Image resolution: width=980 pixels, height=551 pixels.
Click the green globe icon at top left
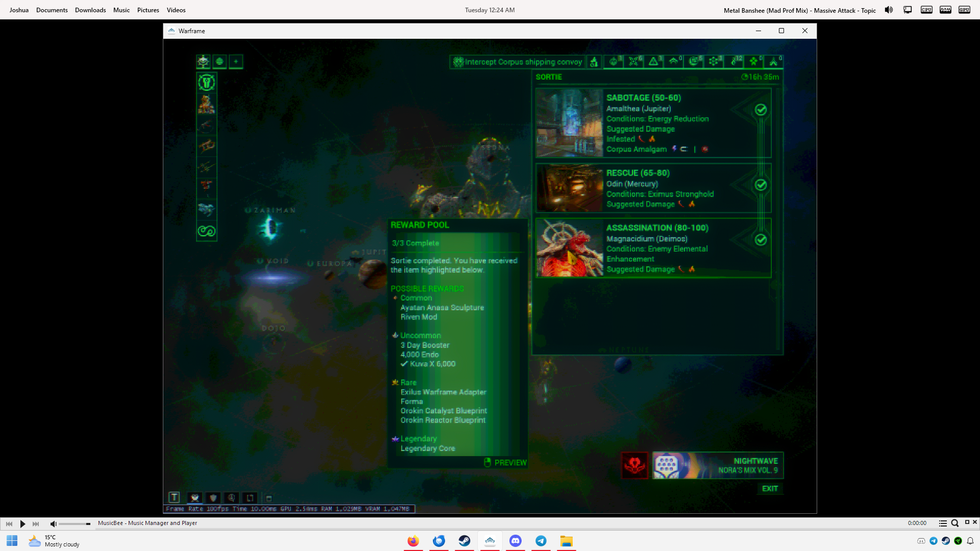pos(219,62)
